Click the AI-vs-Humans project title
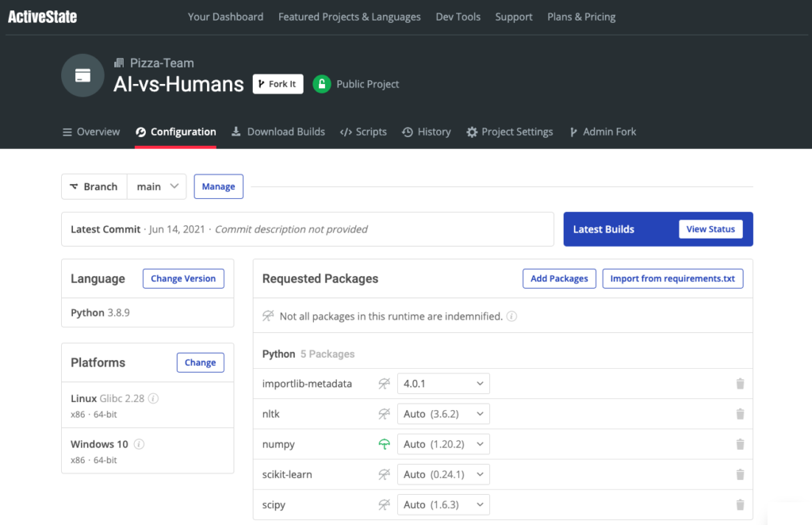Image resolution: width=812 pixels, height=525 pixels. click(x=178, y=84)
